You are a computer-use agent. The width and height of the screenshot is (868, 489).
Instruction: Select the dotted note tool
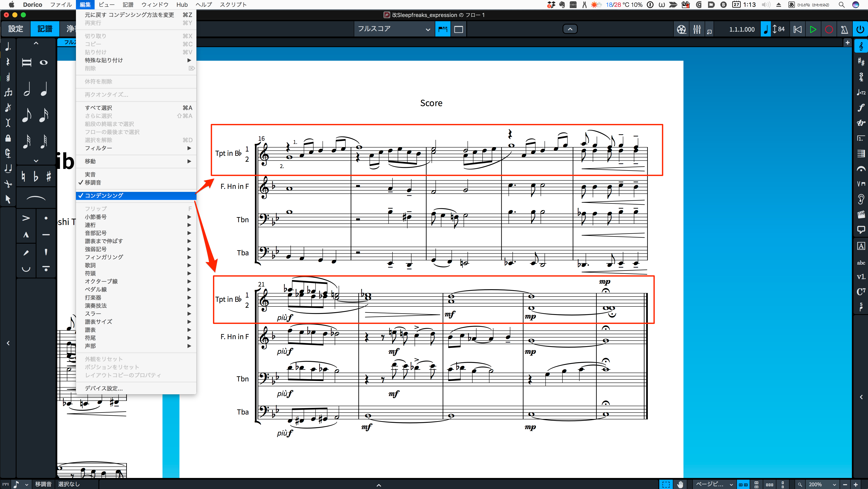click(8, 46)
